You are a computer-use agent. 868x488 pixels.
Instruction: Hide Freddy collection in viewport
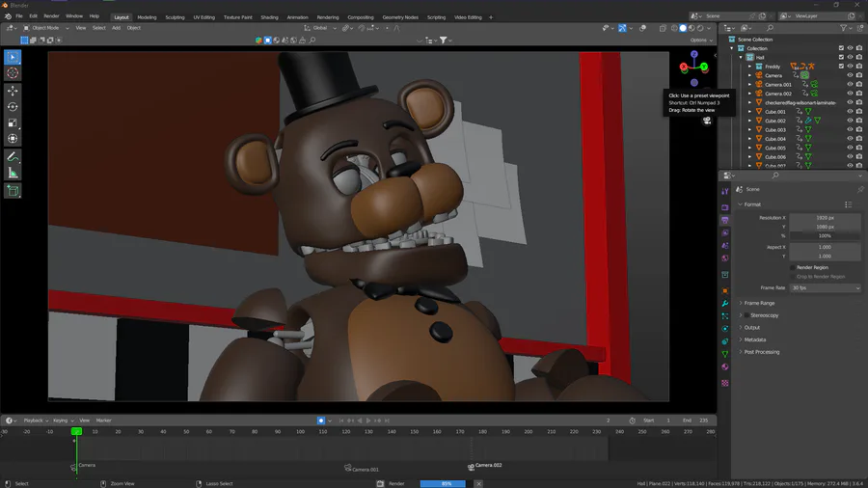point(851,67)
